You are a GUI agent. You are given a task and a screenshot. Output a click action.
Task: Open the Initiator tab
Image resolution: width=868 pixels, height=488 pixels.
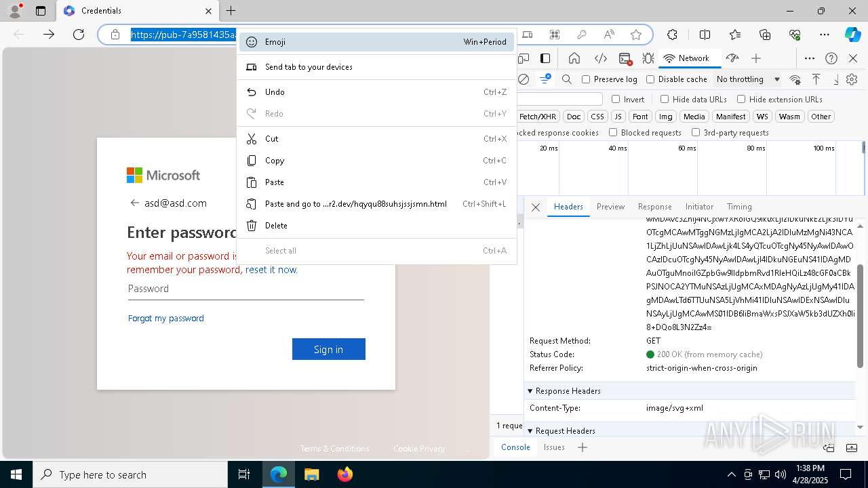click(699, 207)
